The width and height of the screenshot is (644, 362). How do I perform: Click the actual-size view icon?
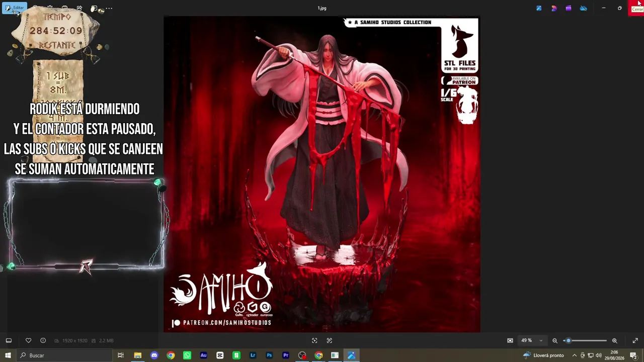pos(330,340)
